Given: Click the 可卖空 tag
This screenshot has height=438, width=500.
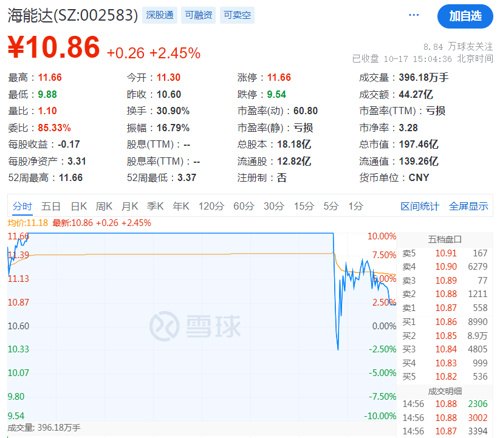Looking at the screenshot, I should pyautogui.click(x=237, y=15).
